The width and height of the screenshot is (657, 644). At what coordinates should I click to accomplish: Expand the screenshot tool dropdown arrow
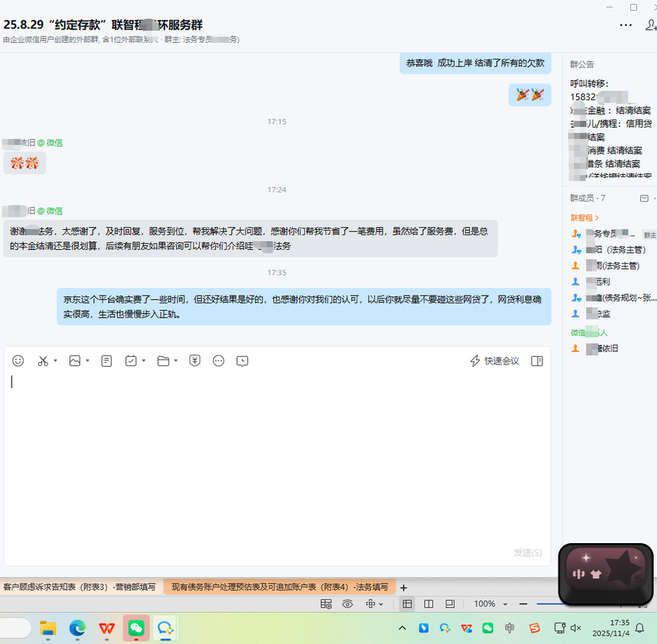[x=56, y=361]
